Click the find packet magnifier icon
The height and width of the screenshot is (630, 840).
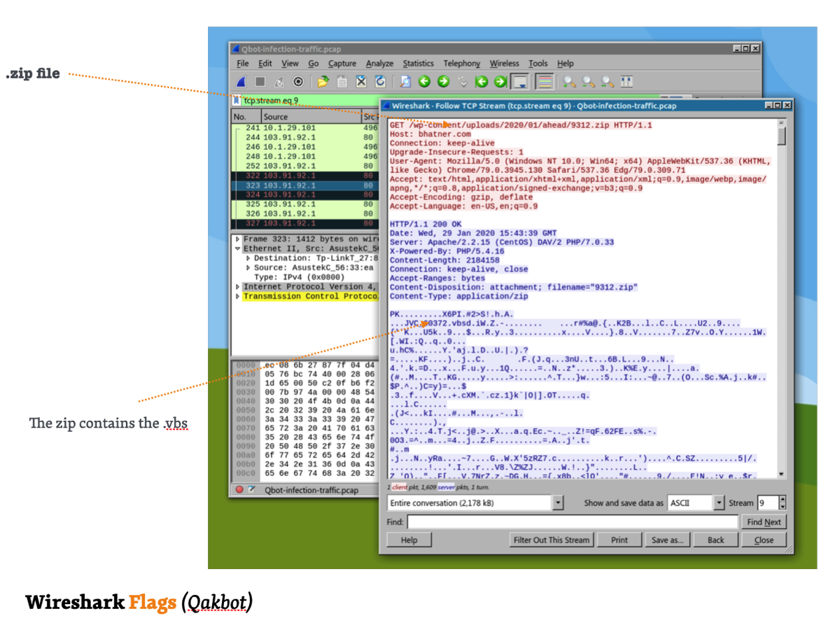coord(405,82)
